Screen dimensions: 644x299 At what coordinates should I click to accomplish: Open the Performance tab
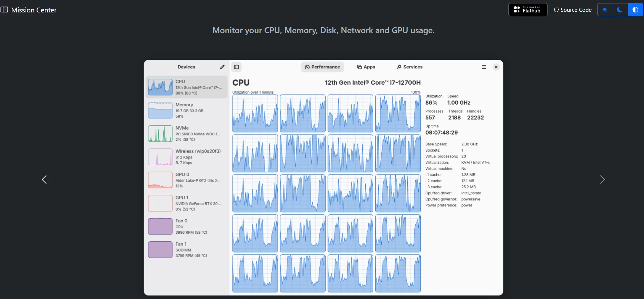click(x=322, y=67)
